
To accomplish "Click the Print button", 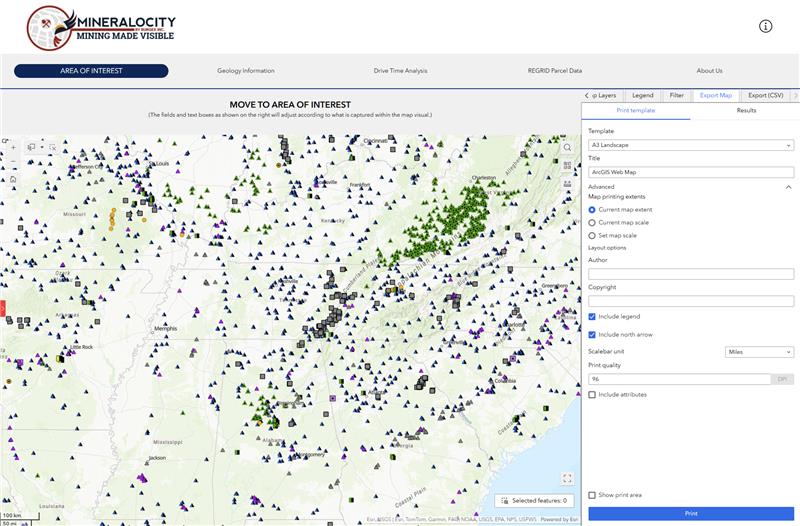I will coord(690,513).
